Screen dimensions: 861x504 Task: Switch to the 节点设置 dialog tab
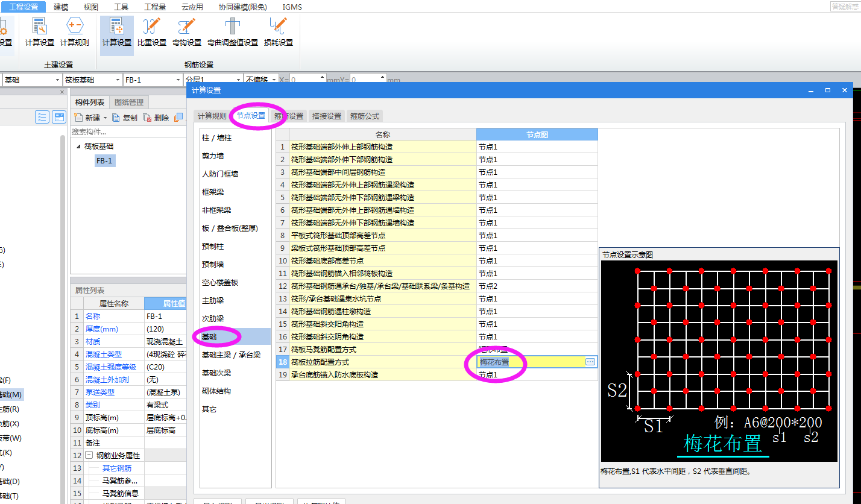point(250,116)
